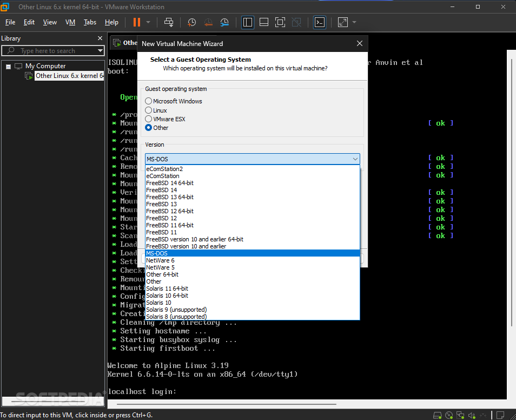Close the New Virtual Machine Wizard
516x420 pixels.
(x=360, y=43)
